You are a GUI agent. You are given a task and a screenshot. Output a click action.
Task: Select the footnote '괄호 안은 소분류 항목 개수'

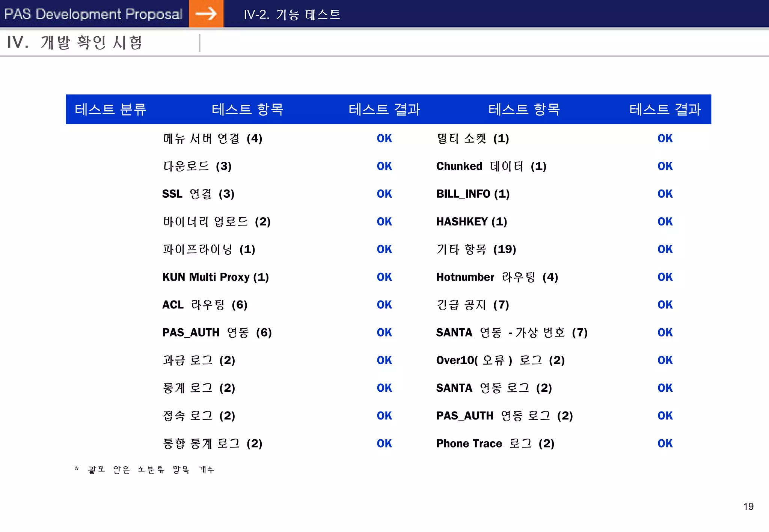(151, 470)
